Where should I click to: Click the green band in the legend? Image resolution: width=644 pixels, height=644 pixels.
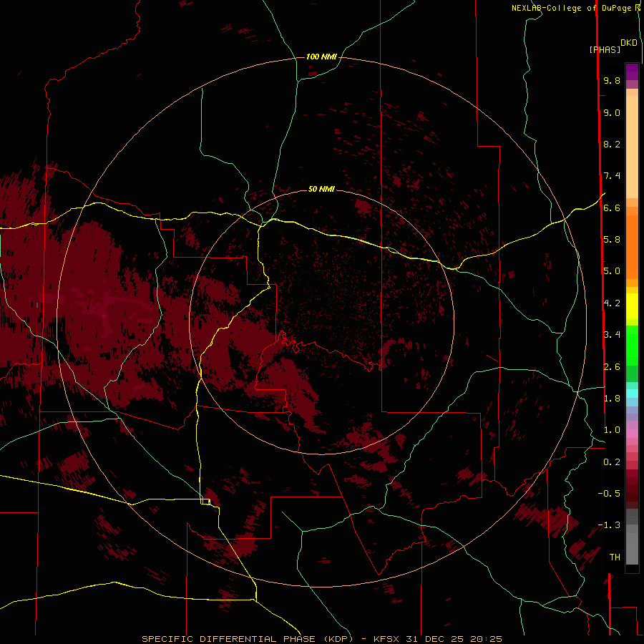click(x=632, y=345)
